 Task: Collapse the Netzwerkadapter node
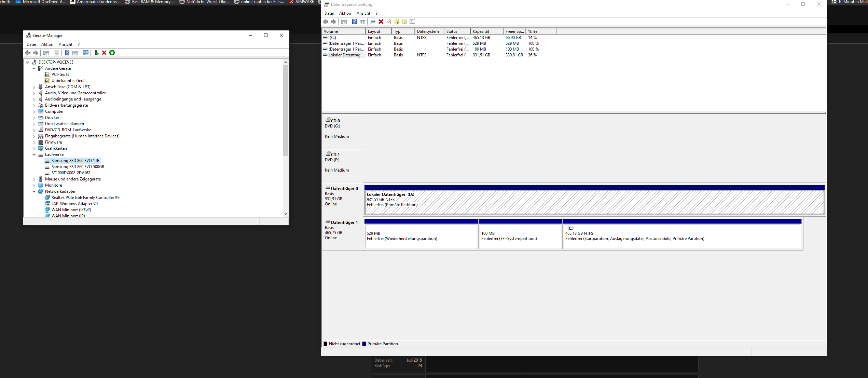click(34, 191)
